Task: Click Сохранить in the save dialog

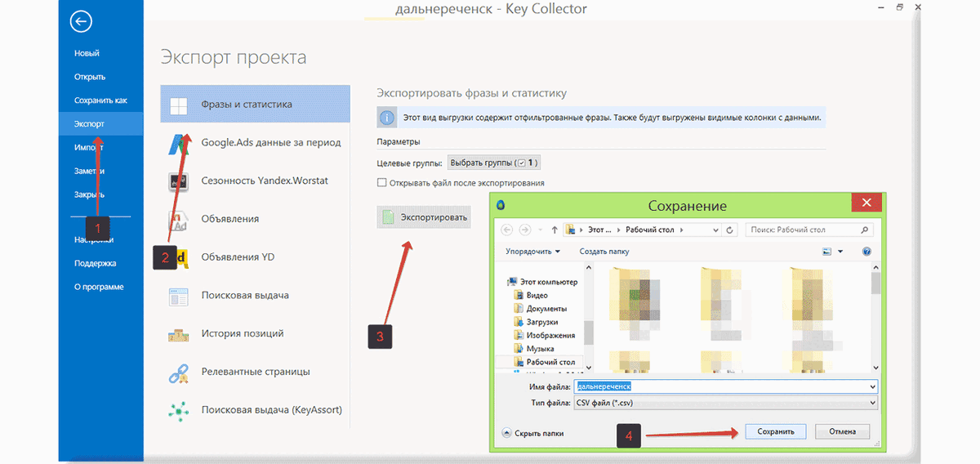Action: [x=775, y=431]
